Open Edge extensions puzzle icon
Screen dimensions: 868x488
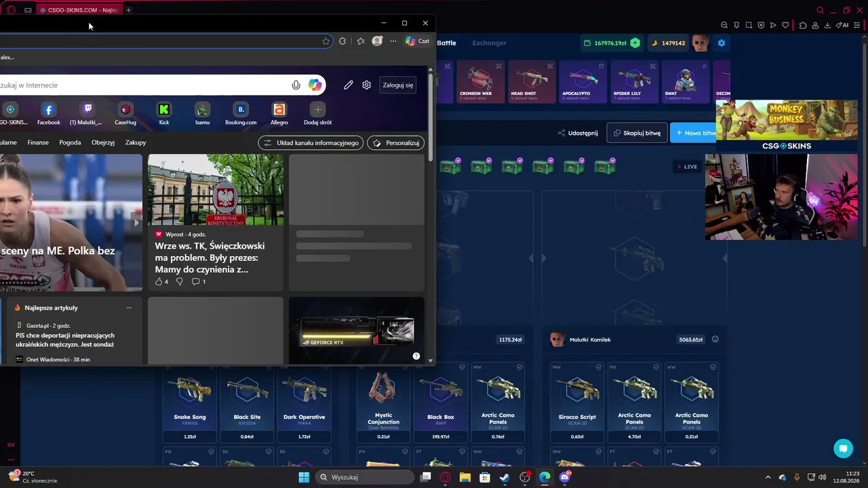(342, 41)
